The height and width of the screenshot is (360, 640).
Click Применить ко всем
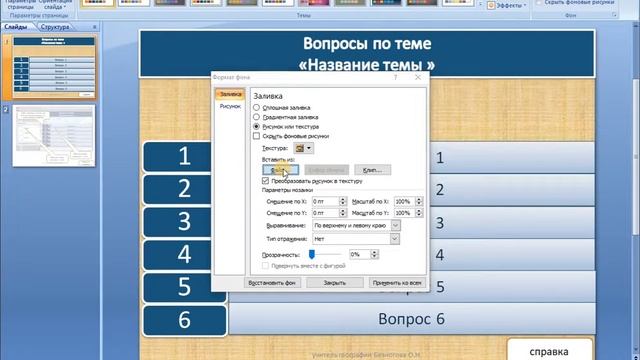click(397, 282)
